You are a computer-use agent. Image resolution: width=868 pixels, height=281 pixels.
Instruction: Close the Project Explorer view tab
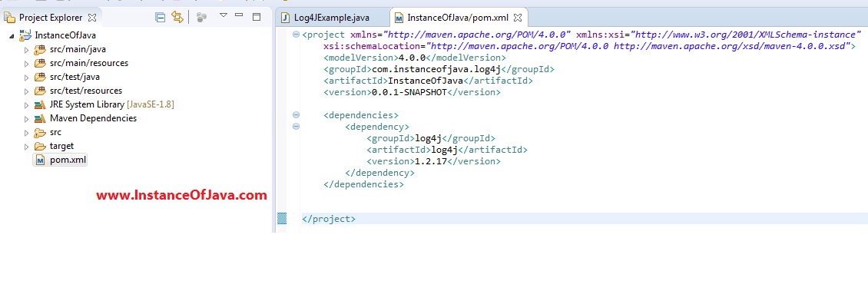tap(92, 18)
